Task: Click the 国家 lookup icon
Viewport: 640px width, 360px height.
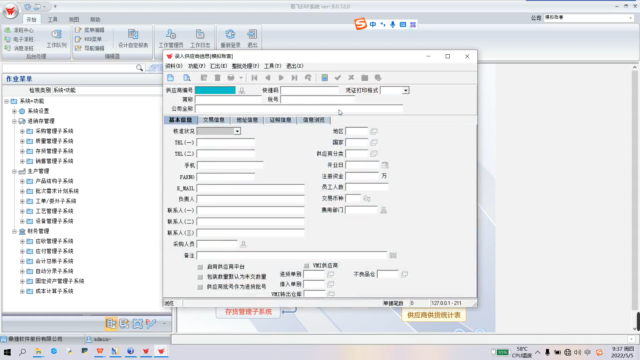Action: 373,142
